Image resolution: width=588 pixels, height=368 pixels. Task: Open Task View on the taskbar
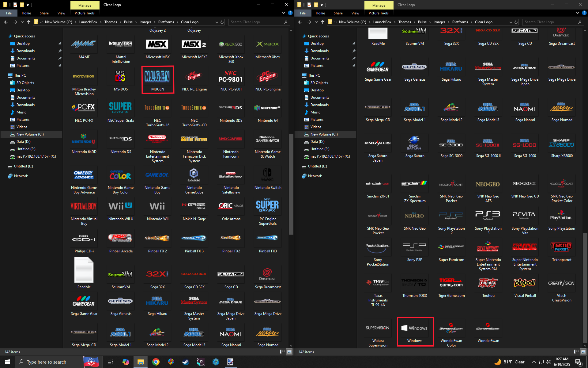click(110, 362)
